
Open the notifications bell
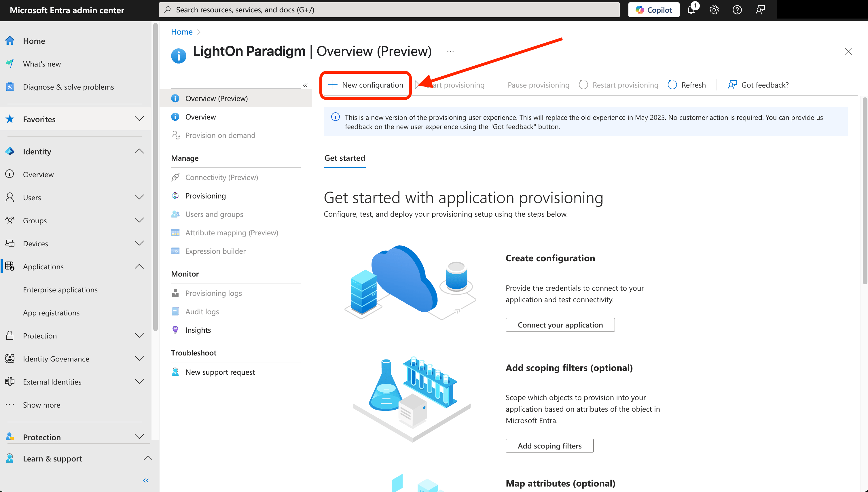(x=691, y=10)
